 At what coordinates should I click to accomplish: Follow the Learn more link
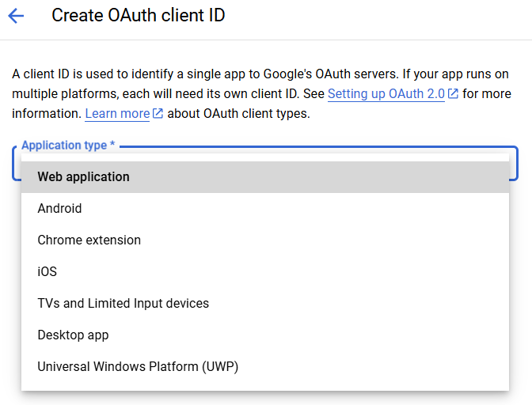tap(117, 114)
